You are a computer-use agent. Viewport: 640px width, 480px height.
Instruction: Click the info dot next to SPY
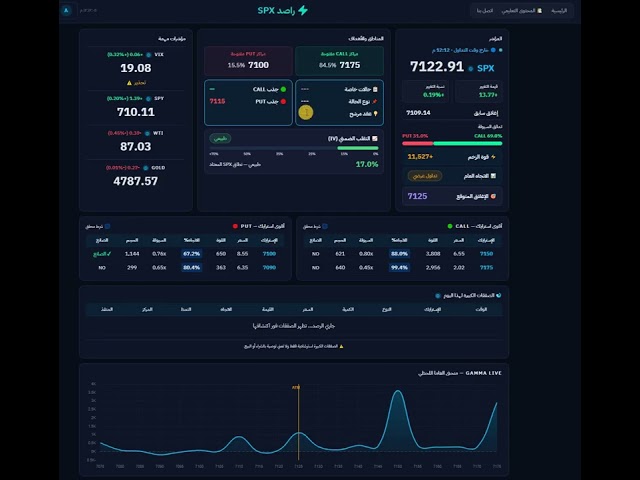149,99
